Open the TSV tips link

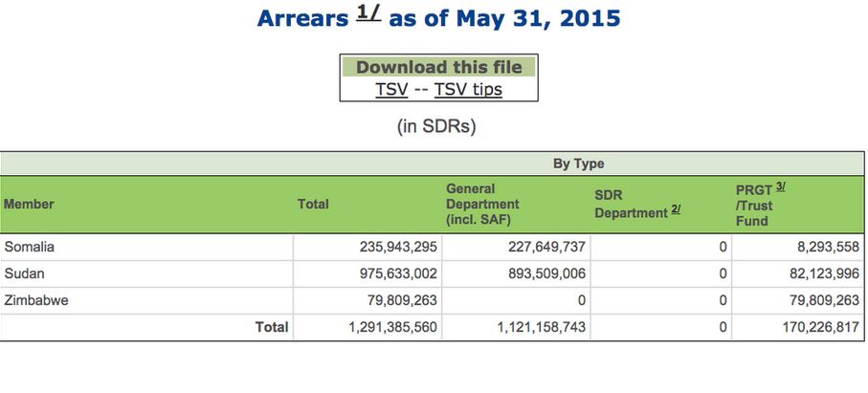coord(468,89)
